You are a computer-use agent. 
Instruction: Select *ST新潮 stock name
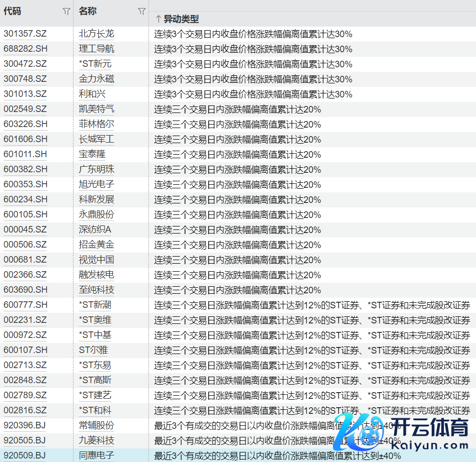(95, 305)
